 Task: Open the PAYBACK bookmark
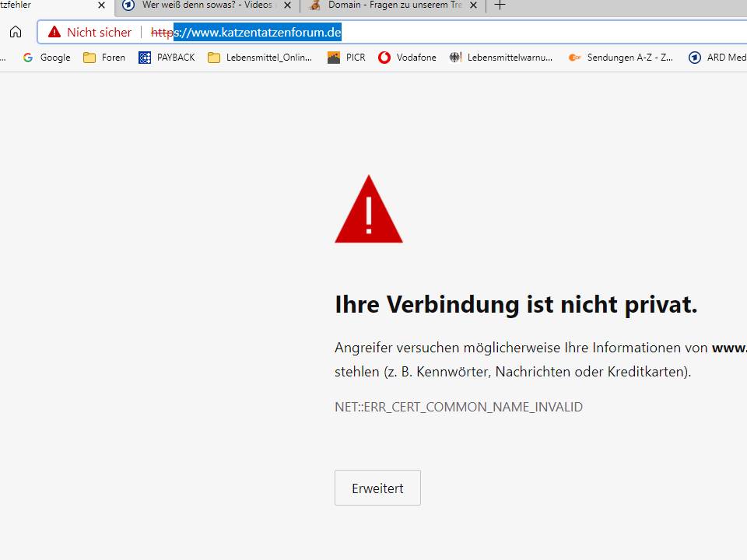click(167, 58)
